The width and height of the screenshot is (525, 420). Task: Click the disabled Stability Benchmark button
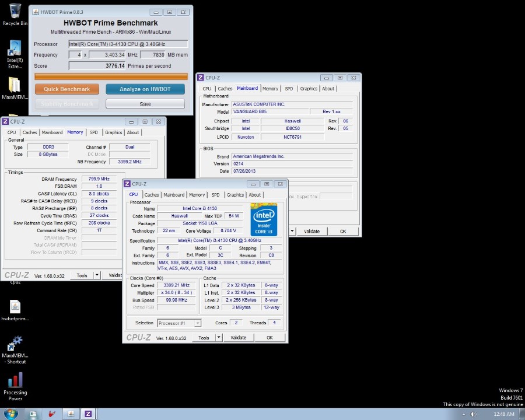coord(67,104)
